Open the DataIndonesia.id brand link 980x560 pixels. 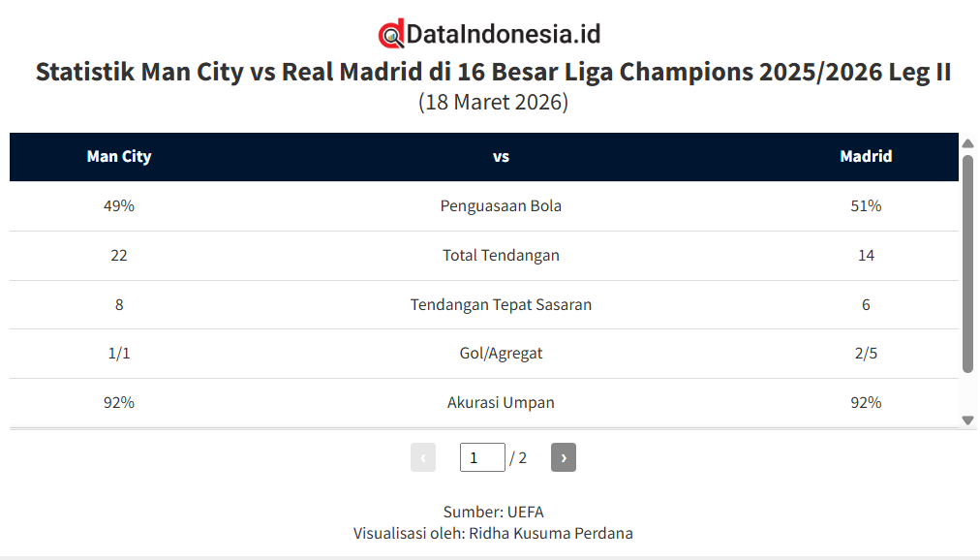pos(504,35)
